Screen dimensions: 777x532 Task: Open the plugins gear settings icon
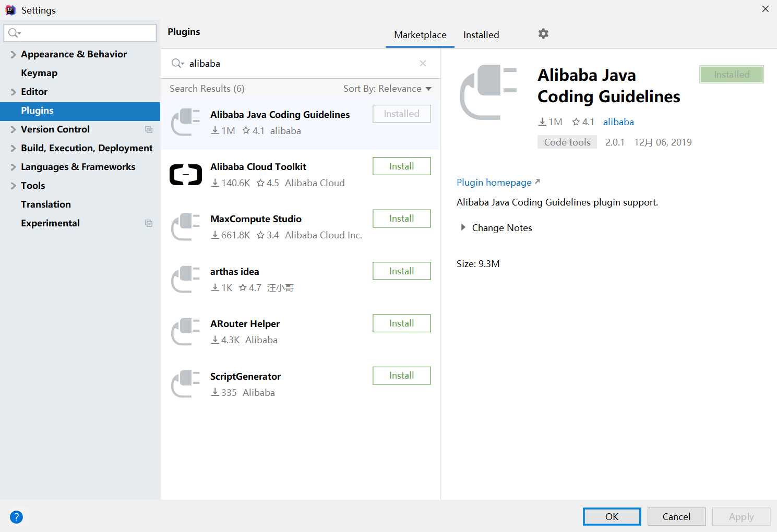pyautogui.click(x=543, y=34)
